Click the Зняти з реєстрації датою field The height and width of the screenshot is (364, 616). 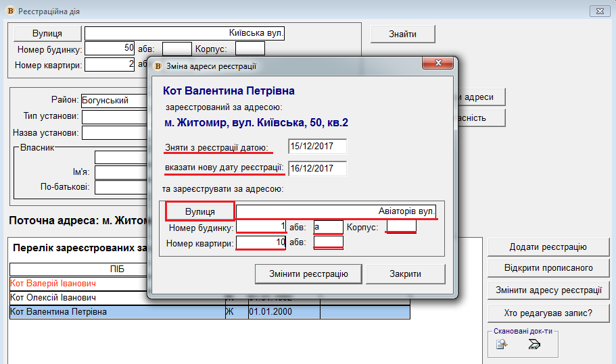pyautogui.click(x=316, y=147)
